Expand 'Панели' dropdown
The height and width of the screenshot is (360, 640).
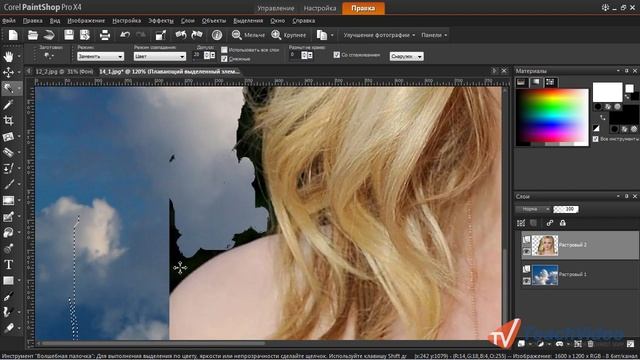click(x=434, y=35)
